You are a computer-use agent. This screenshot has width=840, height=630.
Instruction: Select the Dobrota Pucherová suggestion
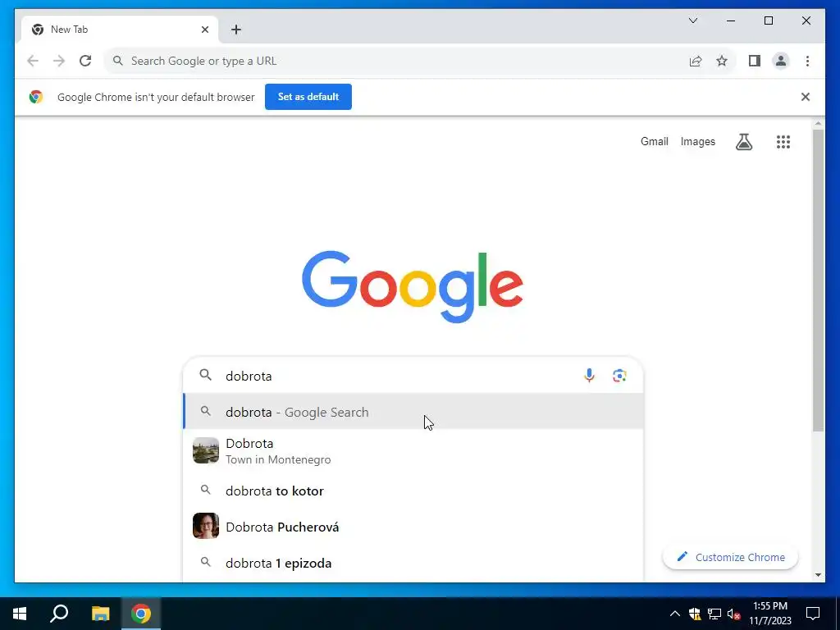coord(413,527)
